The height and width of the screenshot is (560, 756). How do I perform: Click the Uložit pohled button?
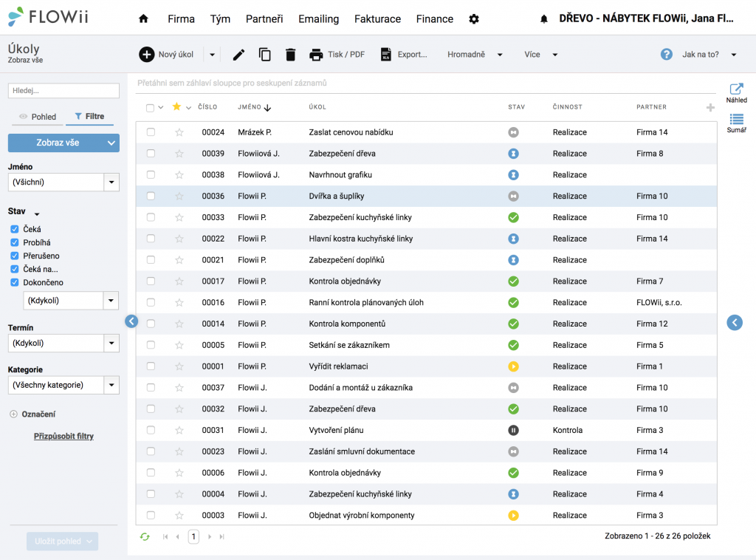click(x=63, y=542)
